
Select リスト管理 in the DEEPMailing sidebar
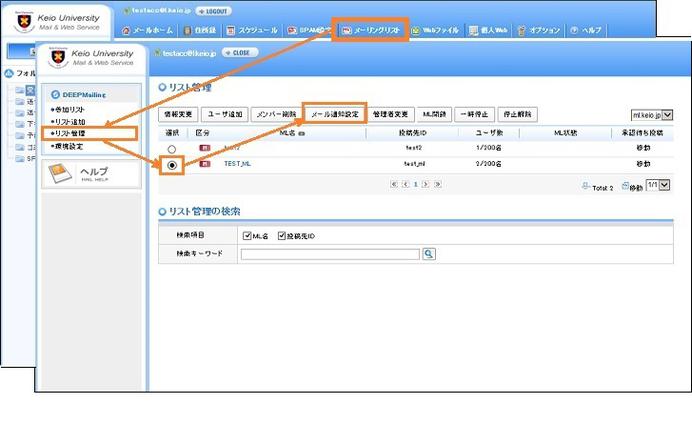point(70,132)
